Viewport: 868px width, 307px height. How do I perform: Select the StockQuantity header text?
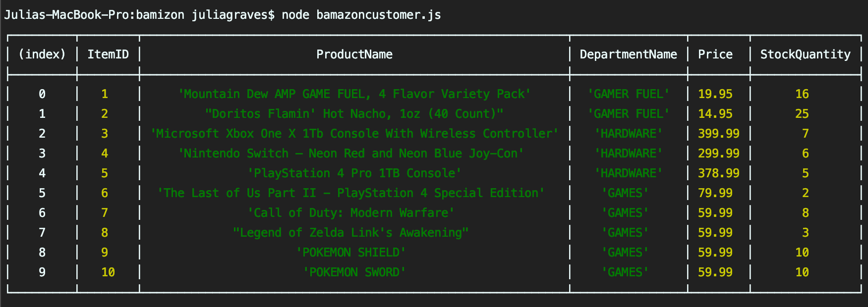805,54
